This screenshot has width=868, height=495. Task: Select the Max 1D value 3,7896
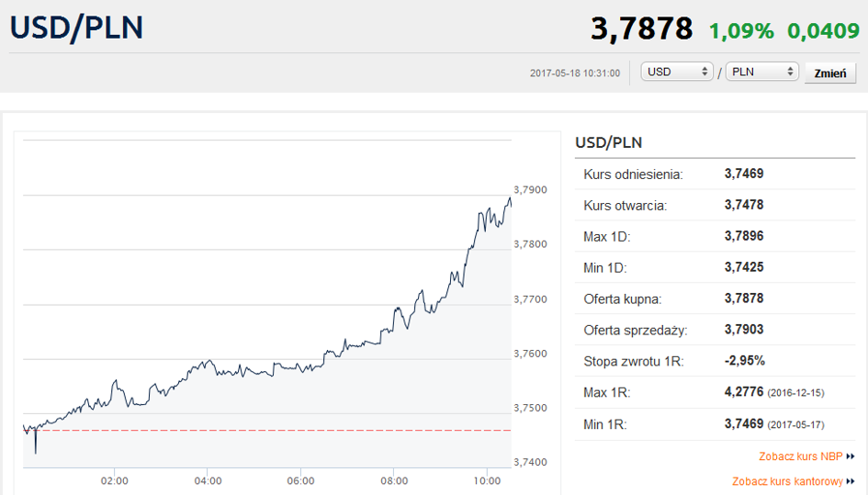(743, 236)
